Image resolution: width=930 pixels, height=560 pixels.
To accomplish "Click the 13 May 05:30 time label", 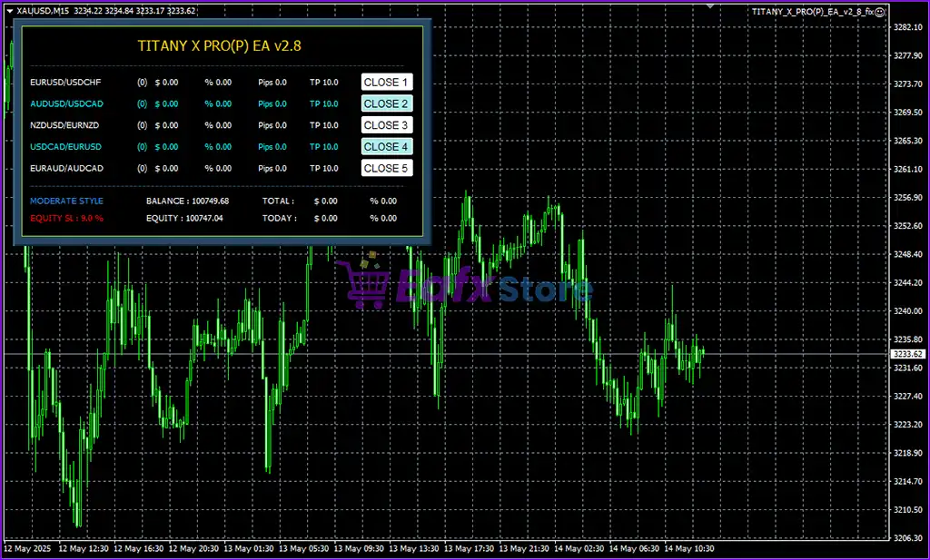I will [305, 549].
